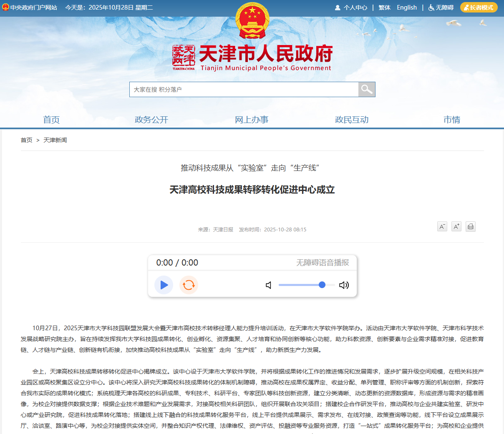Click the orange reload audio icon
The width and height of the screenshot is (504, 434).
[189, 285]
